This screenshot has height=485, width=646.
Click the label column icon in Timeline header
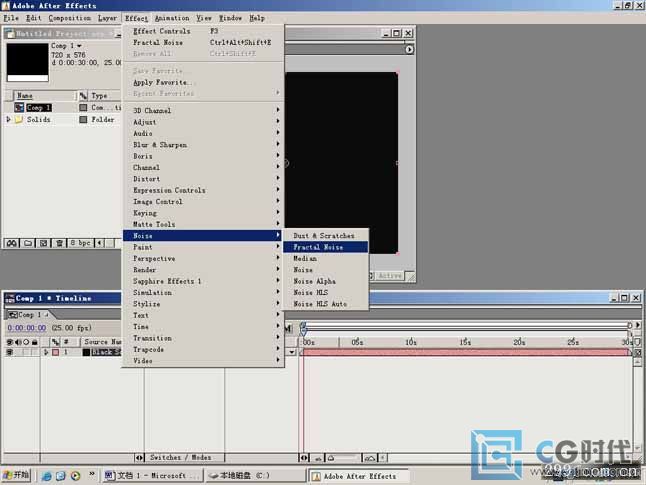[56, 342]
